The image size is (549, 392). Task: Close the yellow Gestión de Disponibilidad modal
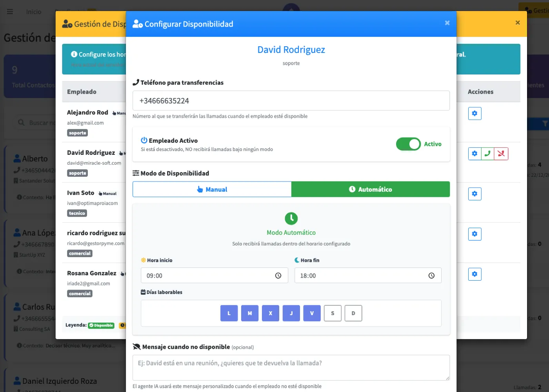click(518, 23)
